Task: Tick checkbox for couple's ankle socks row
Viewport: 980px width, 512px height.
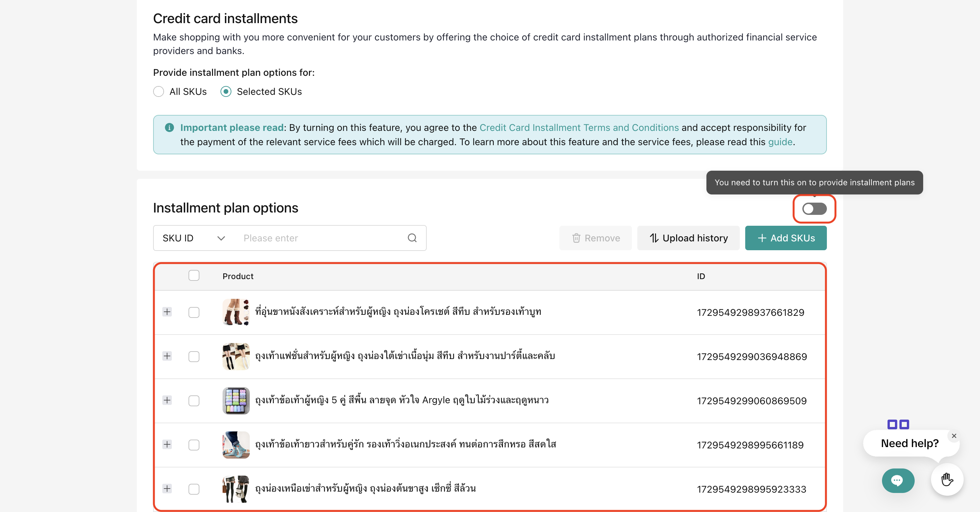Action: pos(194,445)
